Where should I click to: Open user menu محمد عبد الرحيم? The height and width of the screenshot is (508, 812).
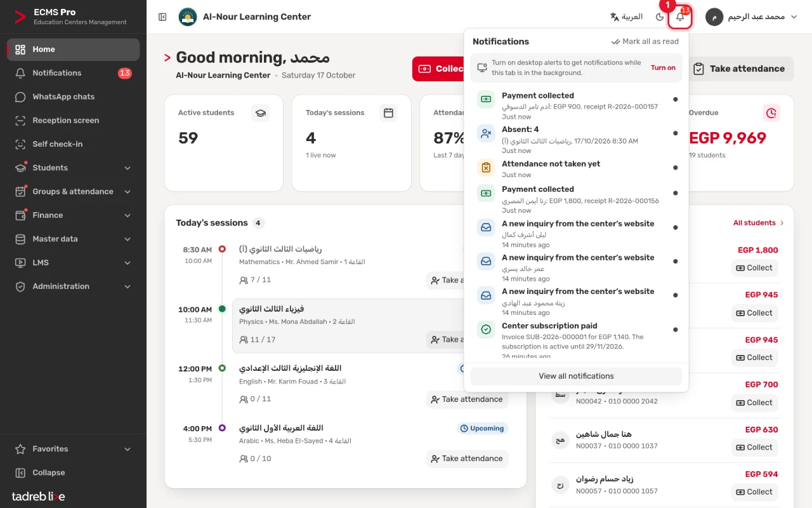point(752,17)
